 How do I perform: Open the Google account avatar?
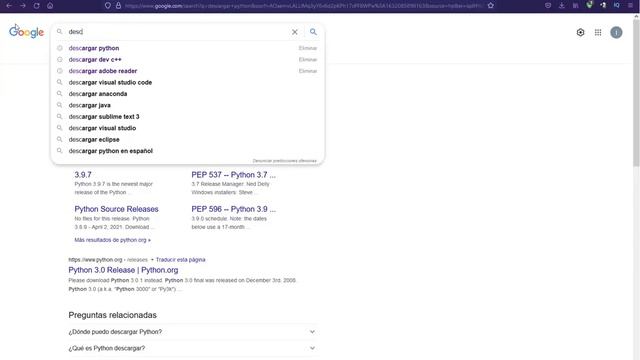[616, 32]
